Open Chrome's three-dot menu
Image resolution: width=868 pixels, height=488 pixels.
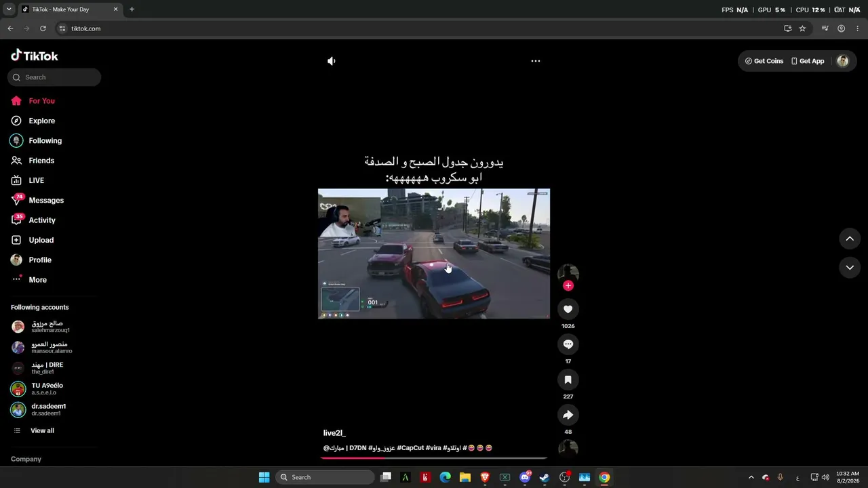tap(858, 28)
